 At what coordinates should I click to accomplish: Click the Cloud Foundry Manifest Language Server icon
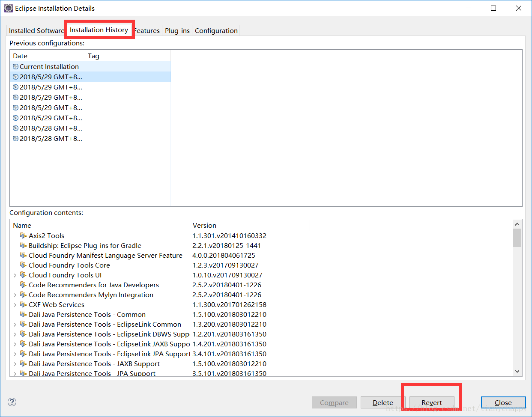pyautogui.click(x=23, y=255)
